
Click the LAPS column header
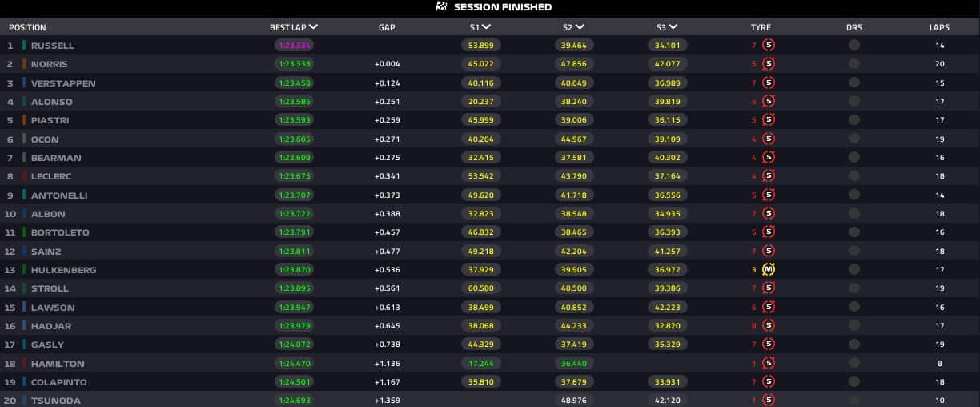(939, 27)
